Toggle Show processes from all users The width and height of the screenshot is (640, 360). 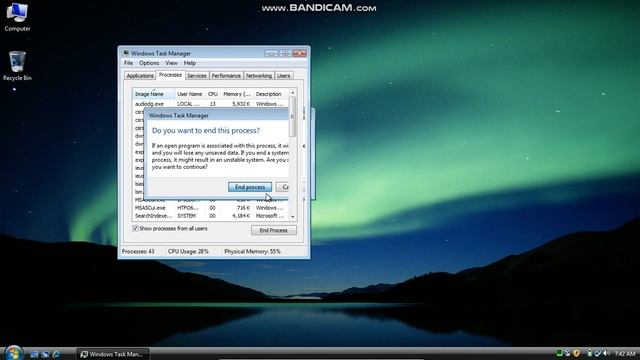[x=170, y=229]
